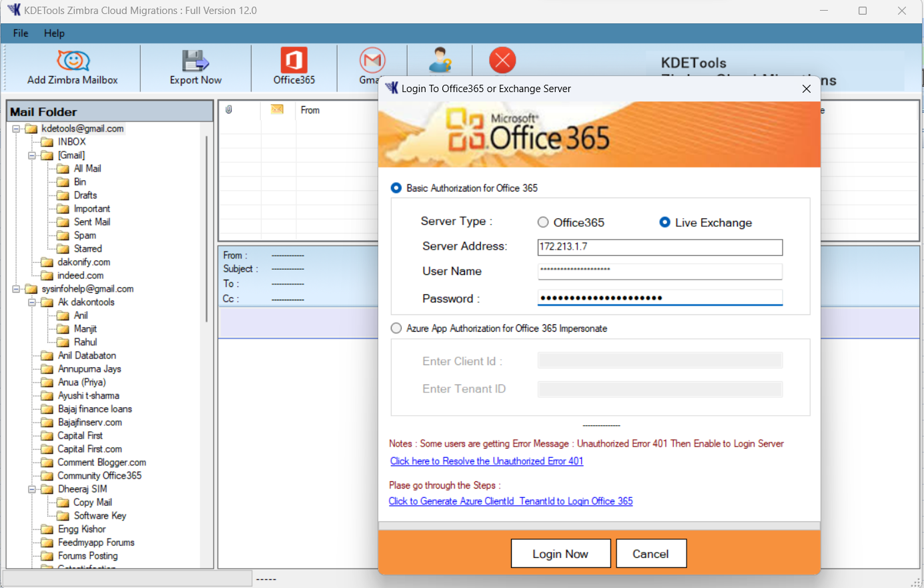Select the Capital First.com folder
This screenshot has height=588, width=924.
pyautogui.click(x=89, y=449)
